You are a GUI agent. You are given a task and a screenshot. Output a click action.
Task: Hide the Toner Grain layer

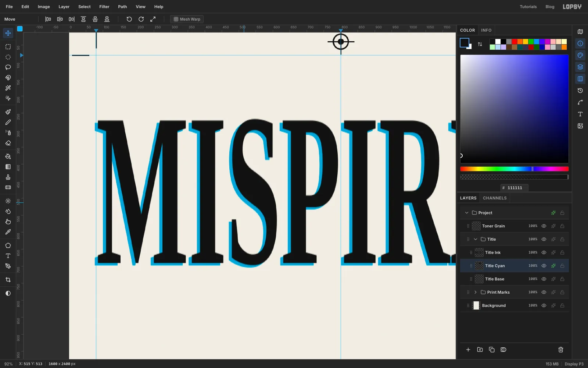[544, 226]
